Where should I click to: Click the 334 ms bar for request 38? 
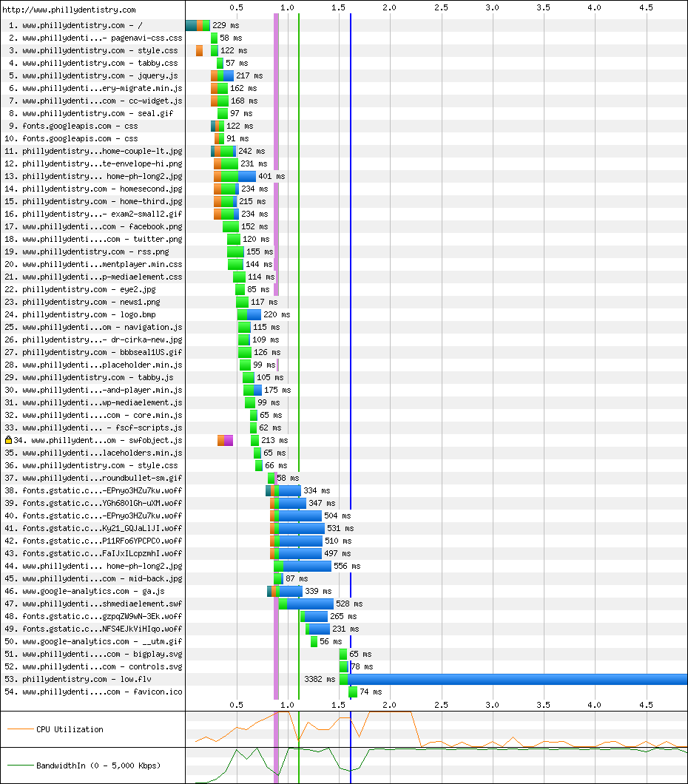283,490
